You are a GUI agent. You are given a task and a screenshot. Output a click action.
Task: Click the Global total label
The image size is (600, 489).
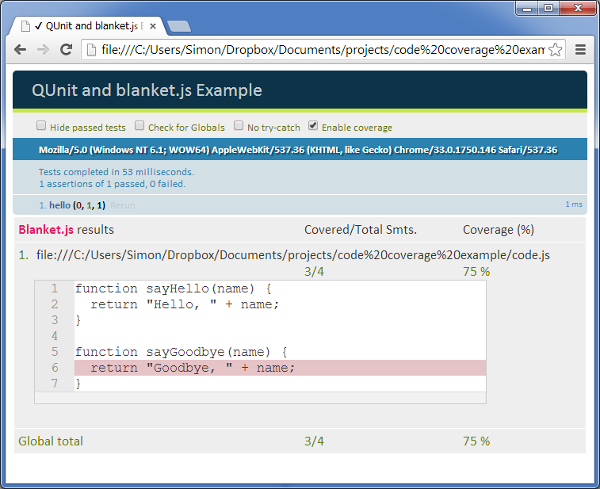click(51, 441)
